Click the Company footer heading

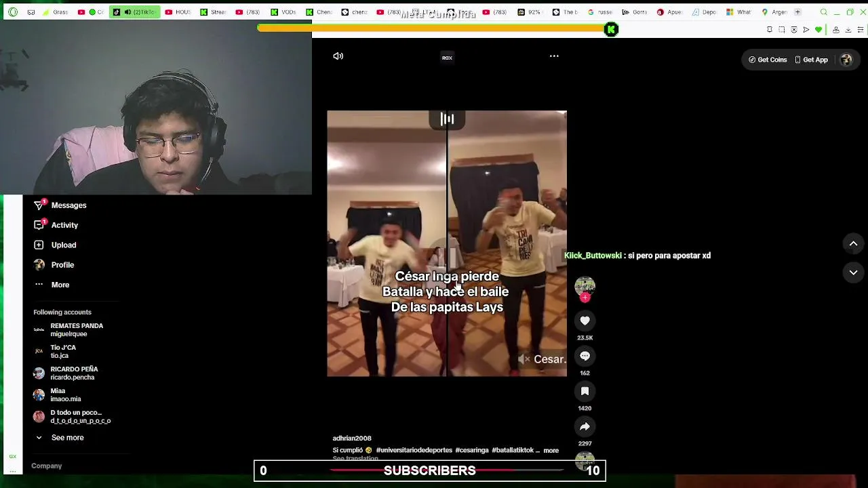click(46, 466)
